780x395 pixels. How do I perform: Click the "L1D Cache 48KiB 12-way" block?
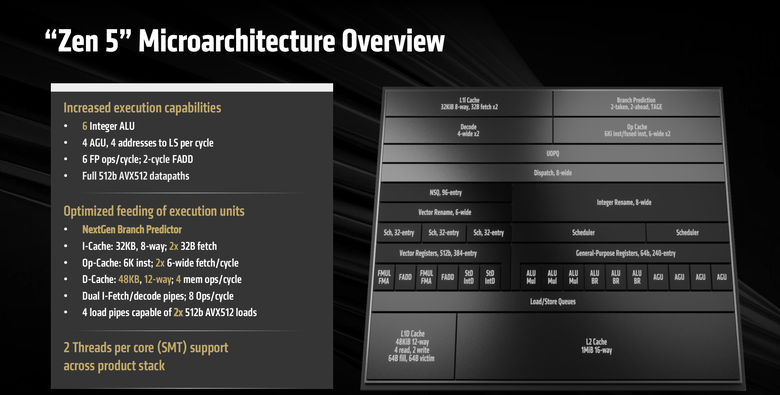(411, 346)
